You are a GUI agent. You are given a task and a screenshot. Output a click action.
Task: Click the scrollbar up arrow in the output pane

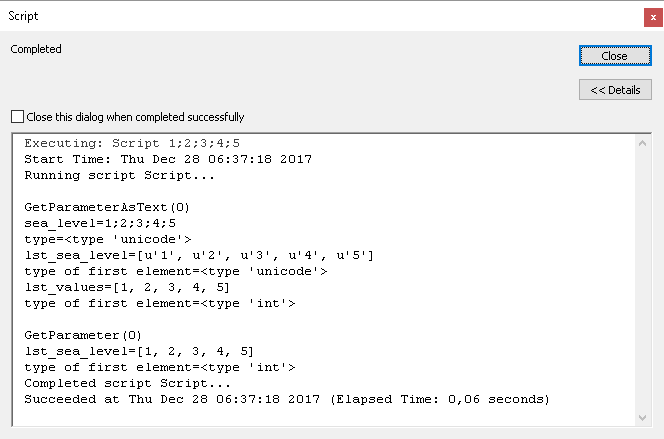click(644, 144)
